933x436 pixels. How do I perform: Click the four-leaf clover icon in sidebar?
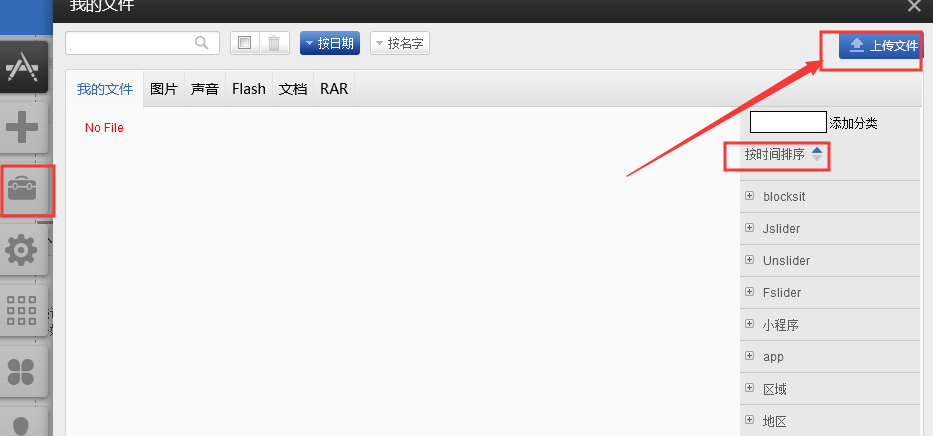tap(22, 372)
